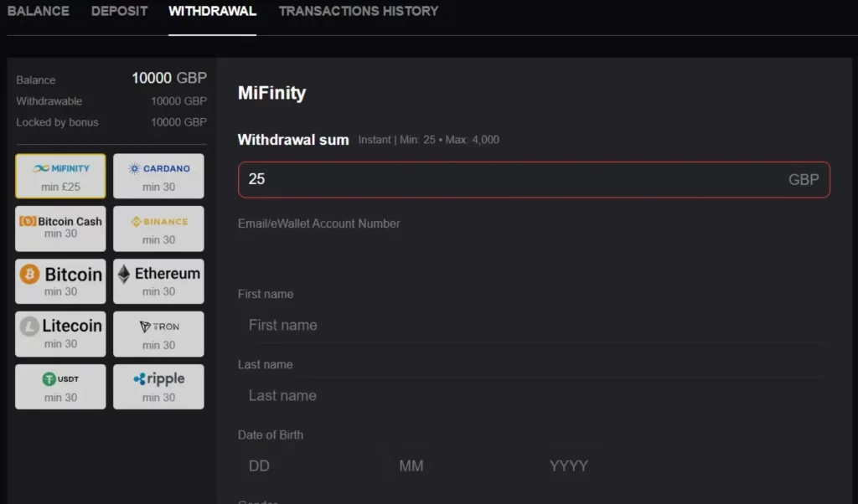Switch to Deposit tab
The width and height of the screenshot is (858, 504).
pyautogui.click(x=119, y=11)
